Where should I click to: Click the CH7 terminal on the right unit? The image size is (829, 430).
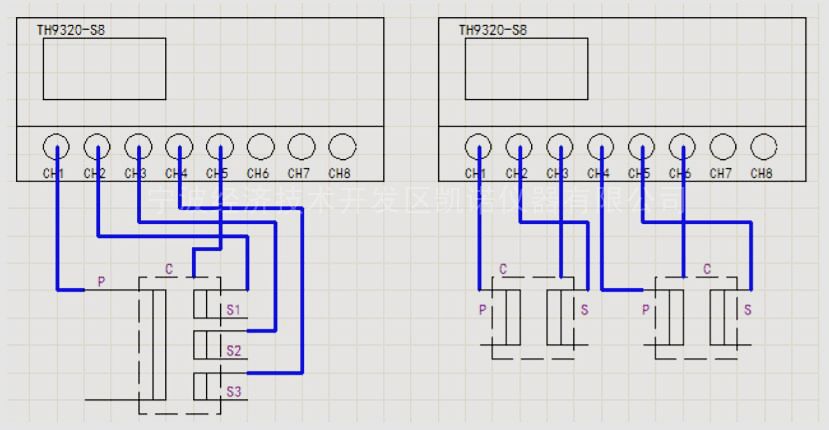click(722, 147)
